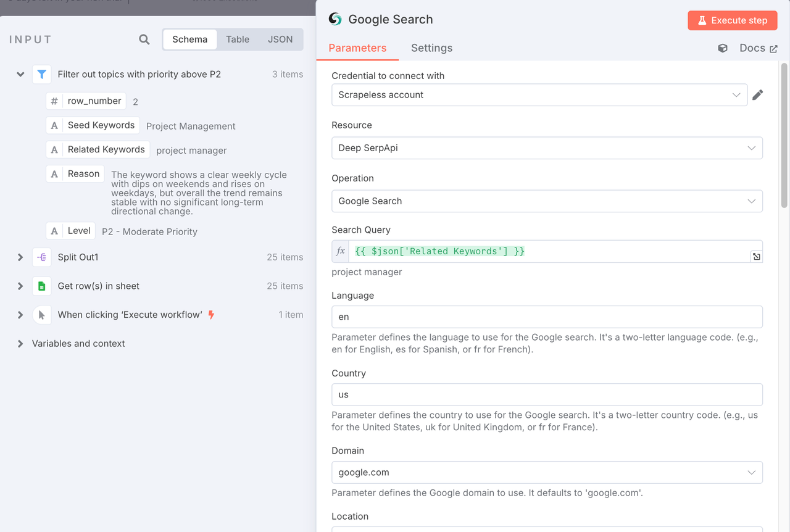
Task: Click the cursor icon for Execute workflow trigger
Action: pos(41,315)
